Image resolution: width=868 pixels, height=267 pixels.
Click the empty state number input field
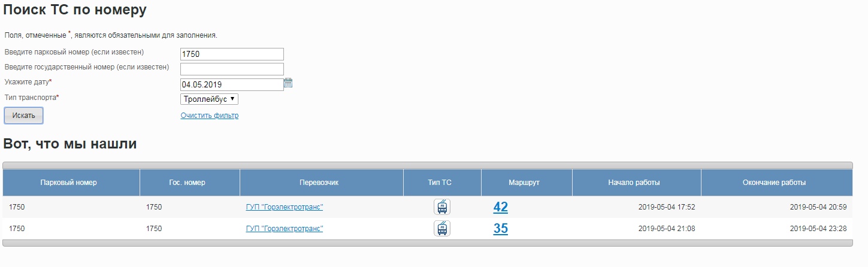click(x=231, y=69)
